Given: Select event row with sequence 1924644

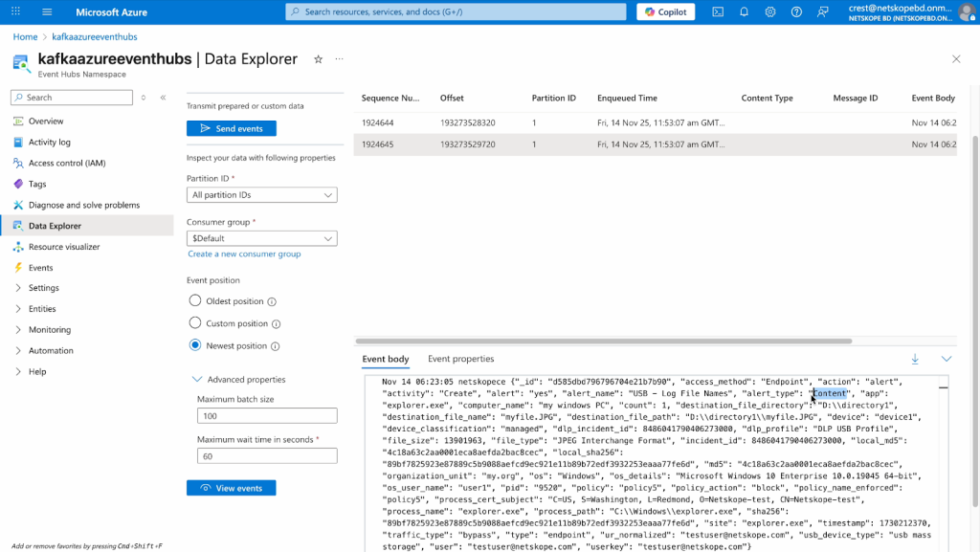Looking at the screenshot, I should pyautogui.click(x=655, y=123).
